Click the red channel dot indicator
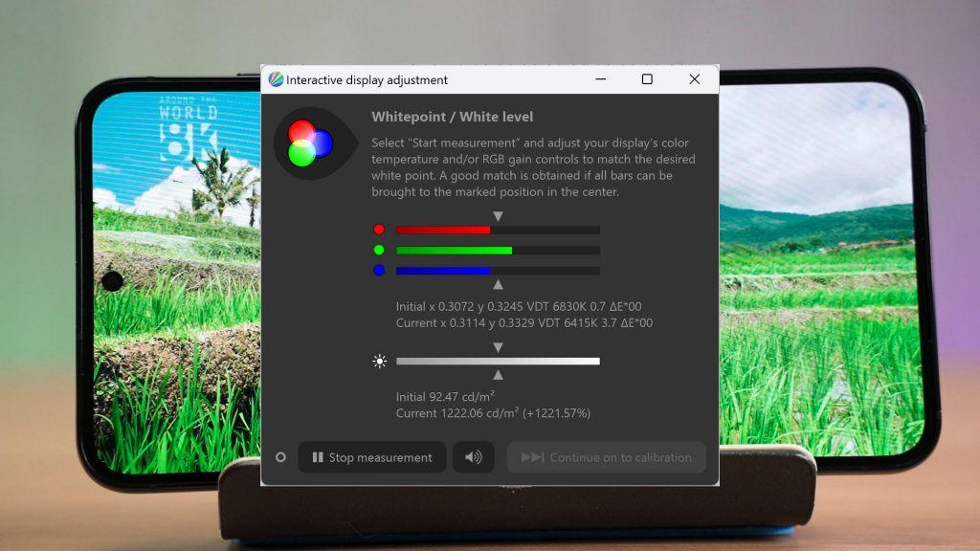This screenshot has height=551, width=980. pos(379,230)
